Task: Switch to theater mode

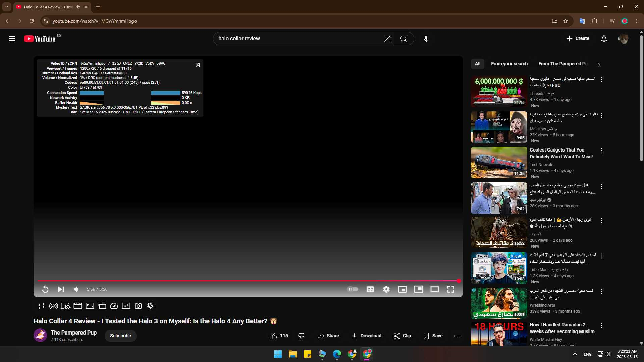Action: tap(435, 289)
